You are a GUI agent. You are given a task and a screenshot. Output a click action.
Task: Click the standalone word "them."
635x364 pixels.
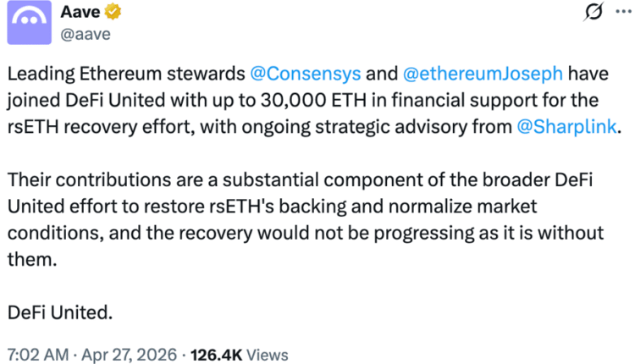click(31, 260)
